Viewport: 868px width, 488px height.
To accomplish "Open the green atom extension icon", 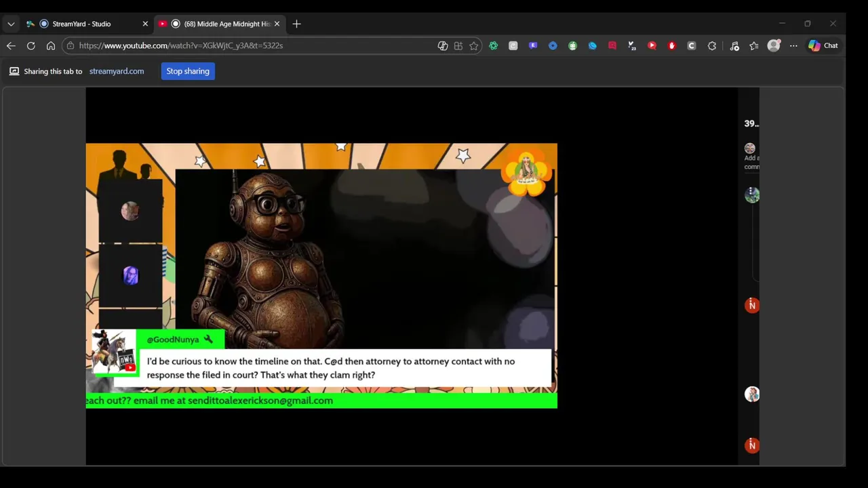I will (494, 45).
